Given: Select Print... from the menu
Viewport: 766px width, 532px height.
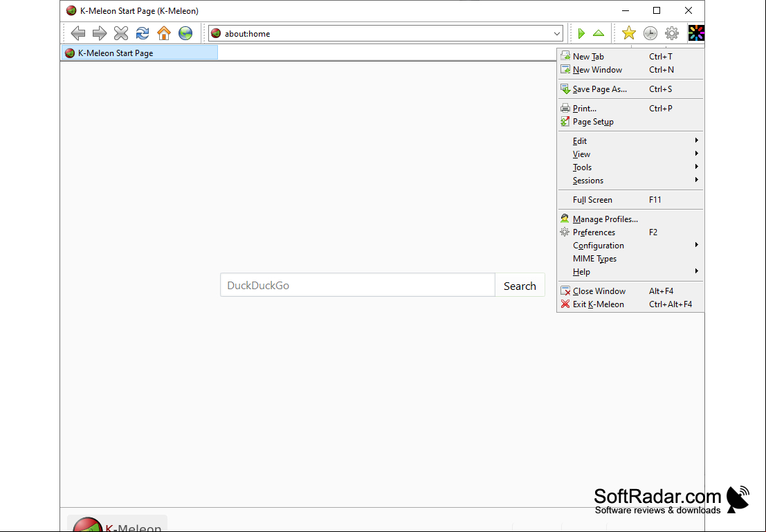Looking at the screenshot, I should pyautogui.click(x=630, y=108).
